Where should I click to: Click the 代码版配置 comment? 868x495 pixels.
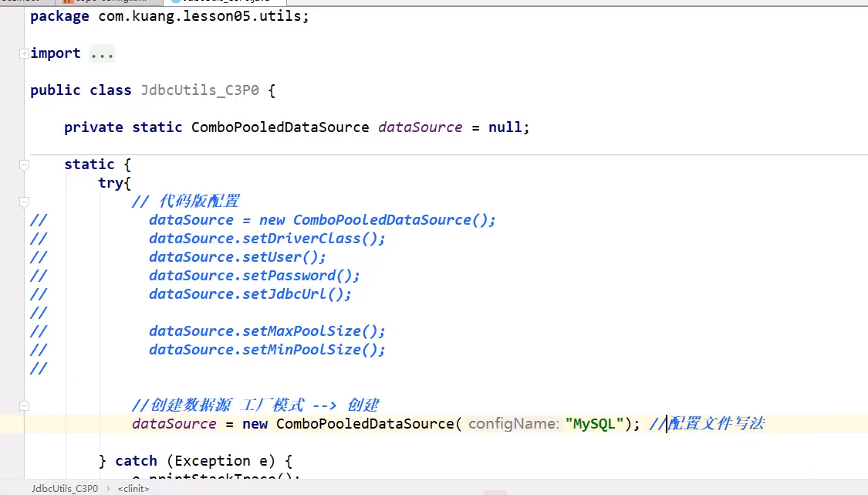coord(185,202)
